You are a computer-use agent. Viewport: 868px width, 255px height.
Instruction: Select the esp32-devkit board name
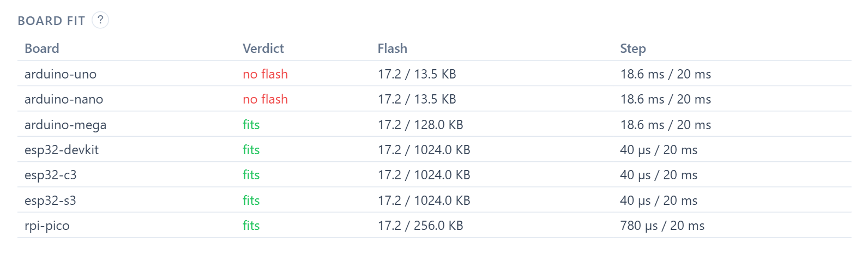[62, 150]
